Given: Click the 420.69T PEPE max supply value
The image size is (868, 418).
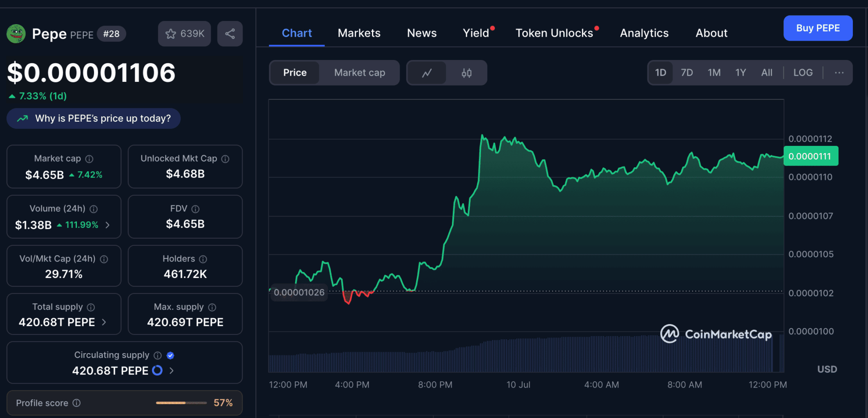Looking at the screenshot, I should 185,322.
